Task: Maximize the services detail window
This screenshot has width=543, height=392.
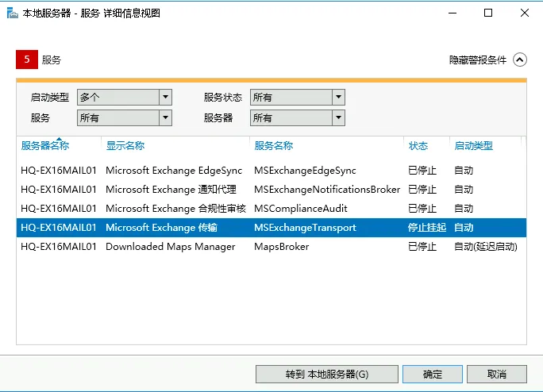Action: (x=488, y=13)
